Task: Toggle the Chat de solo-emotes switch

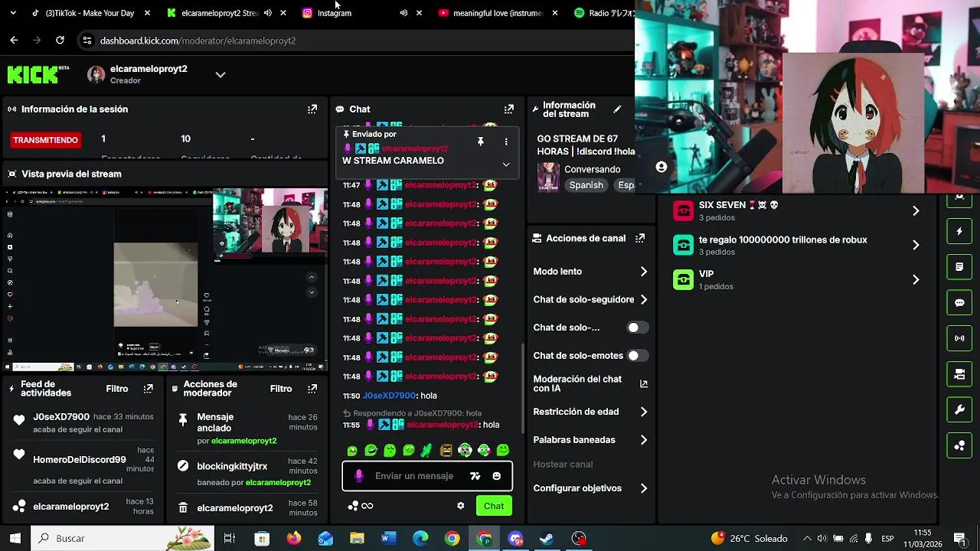Action: (x=637, y=356)
